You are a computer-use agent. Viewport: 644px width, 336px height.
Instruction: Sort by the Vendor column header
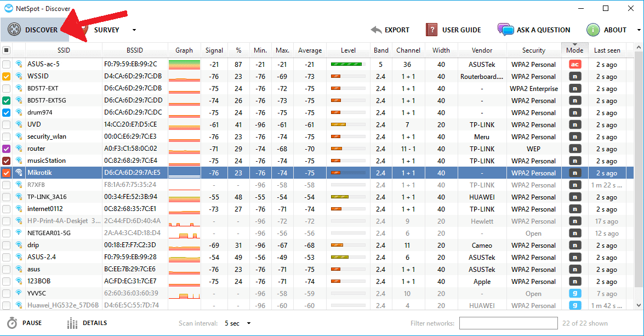point(482,50)
